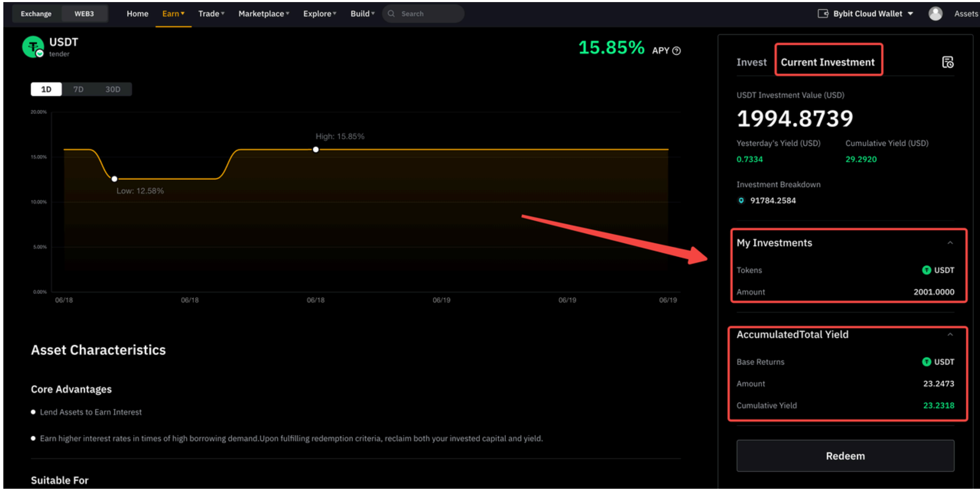Screen dimensions: 980x490
Task: Go to Assets link
Action: tap(965, 14)
